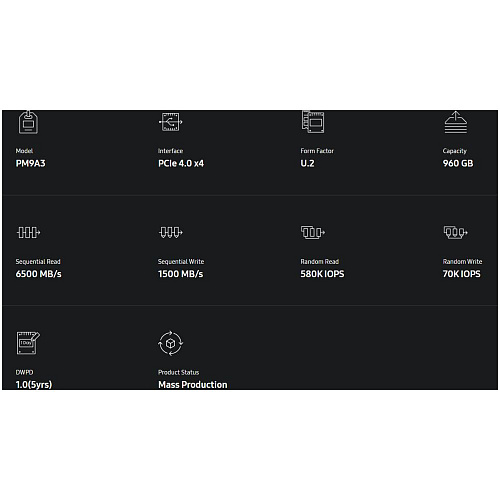This screenshot has width=500, height=500.
Task: Click the Product Status cycle icon
Action: tap(170, 343)
